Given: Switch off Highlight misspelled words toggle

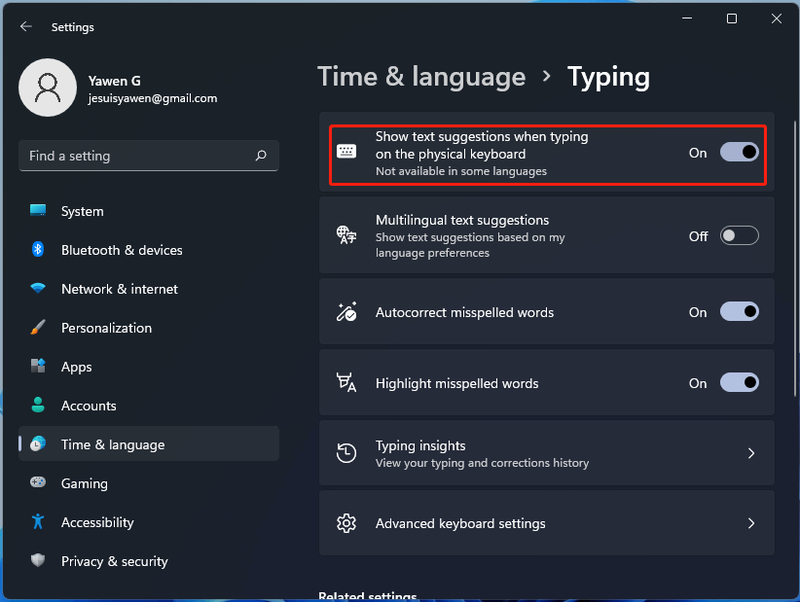Looking at the screenshot, I should click(739, 383).
